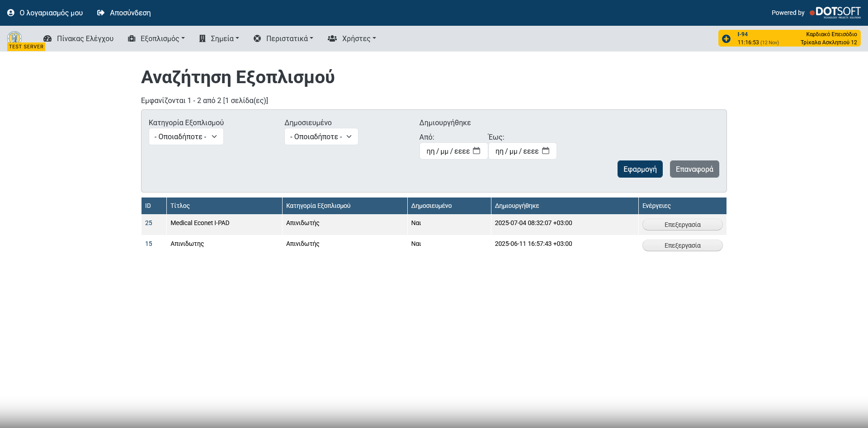Expand the Κατηγορία Εξοπλισμού dropdown
The width and height of the screenshot is (868, 428).
pos(186,136)
